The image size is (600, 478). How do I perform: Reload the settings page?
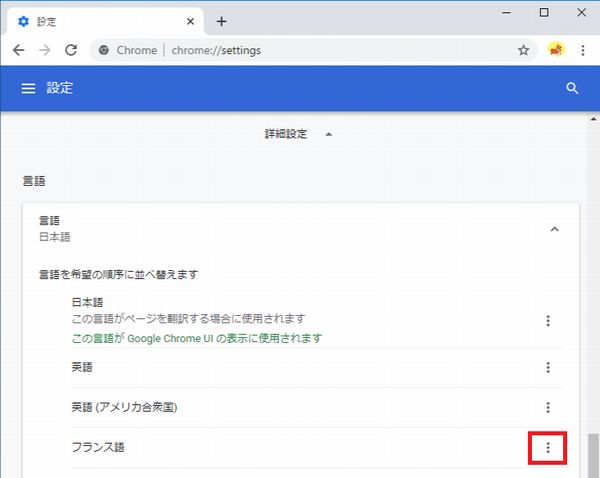tap(71, 50)
